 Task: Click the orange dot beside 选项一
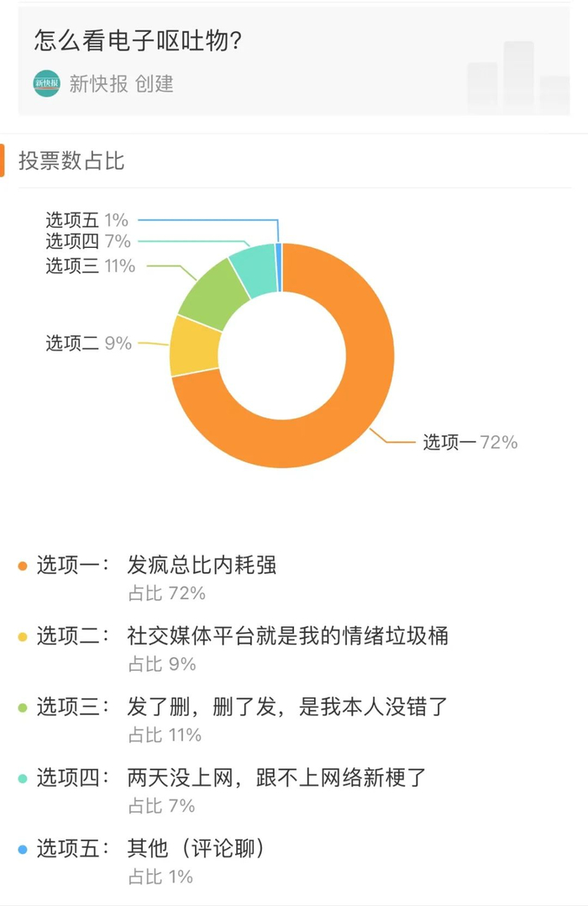(x=23, y=566)
